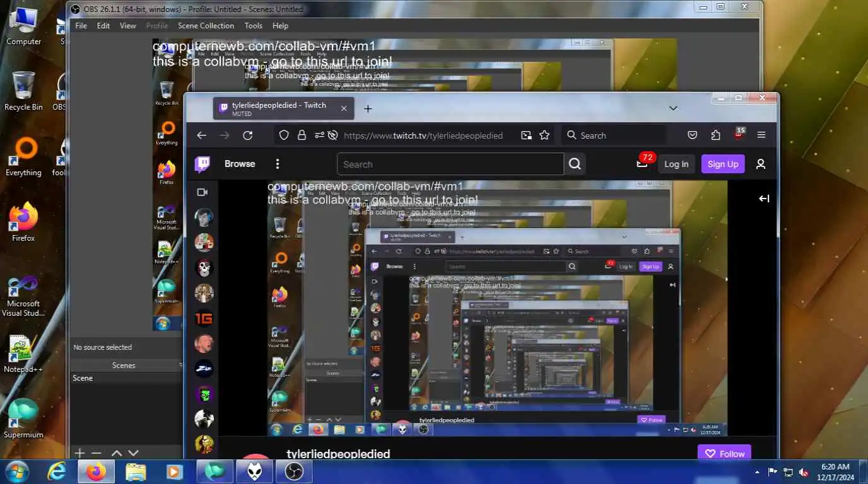Follow tylerliedpeopledied with purple Follow button

pos(725,454)
